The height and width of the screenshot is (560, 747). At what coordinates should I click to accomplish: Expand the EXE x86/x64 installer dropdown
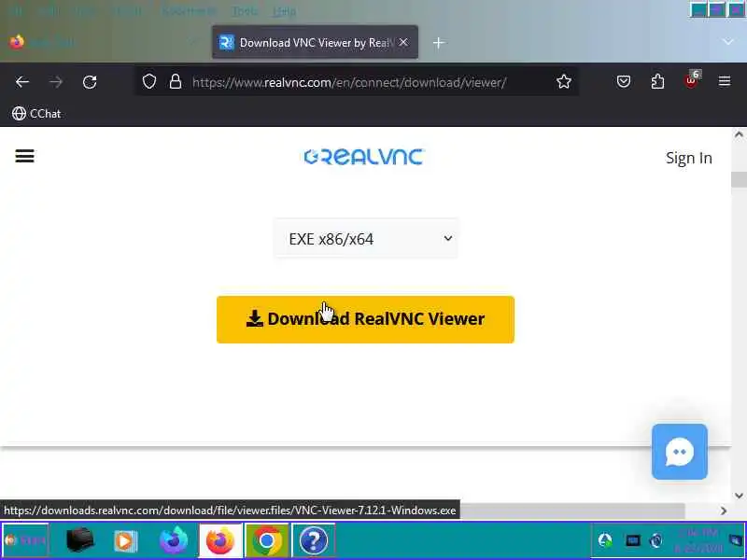click(x=366, y=239)
